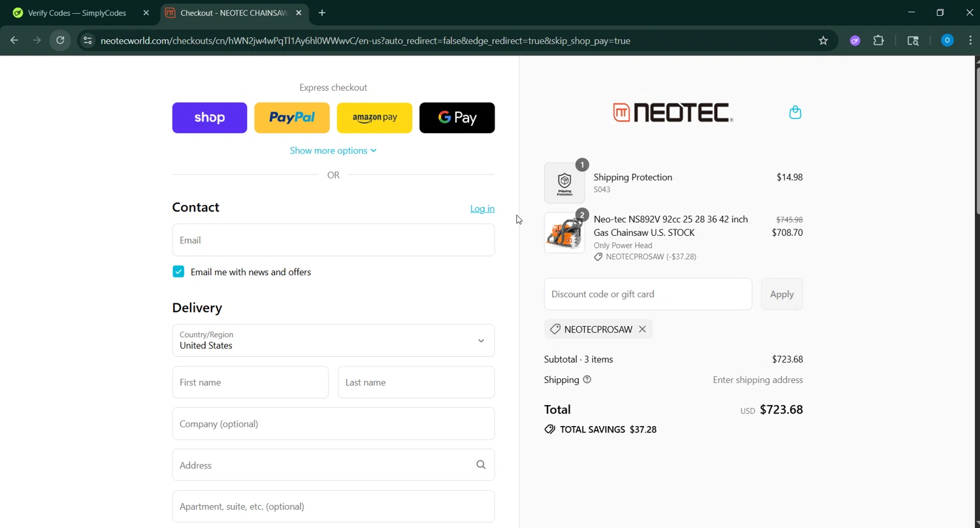The height and width of the screenshot is (528, 980).
Task: Focus the Apartment, suite field
Action: point(333,506)
